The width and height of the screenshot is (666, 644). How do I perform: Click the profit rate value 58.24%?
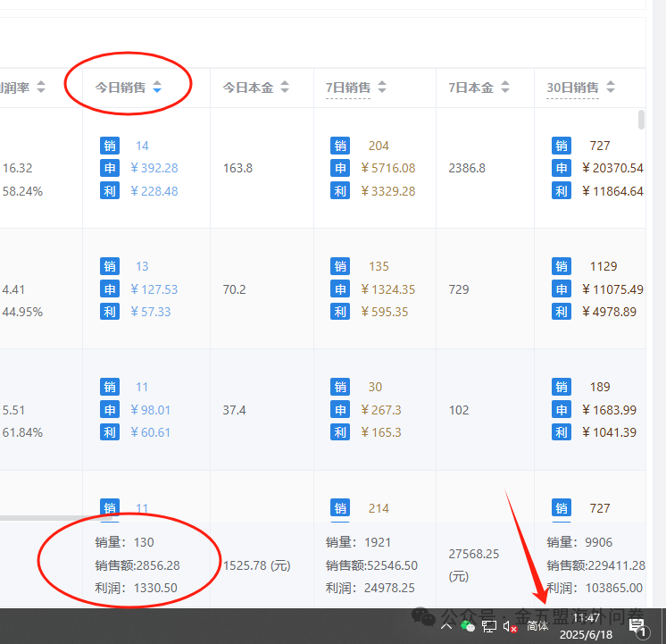pyautogui.click(x=22, y=191)
